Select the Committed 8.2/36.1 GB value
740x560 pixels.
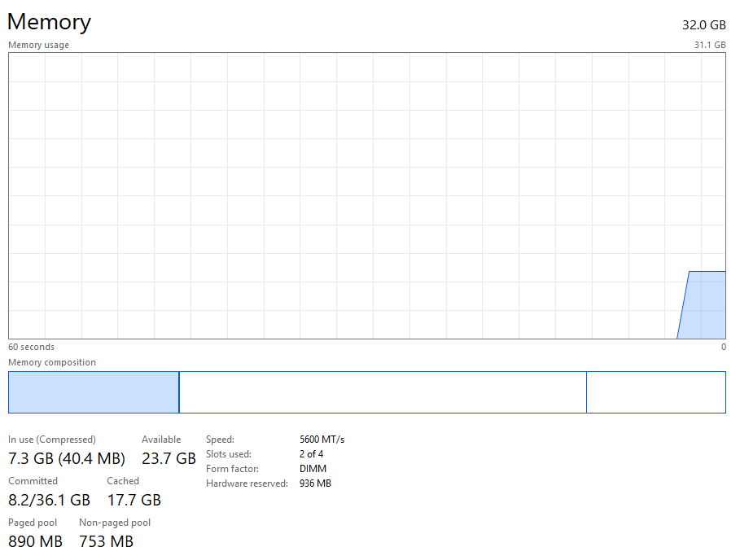(49, 500)
